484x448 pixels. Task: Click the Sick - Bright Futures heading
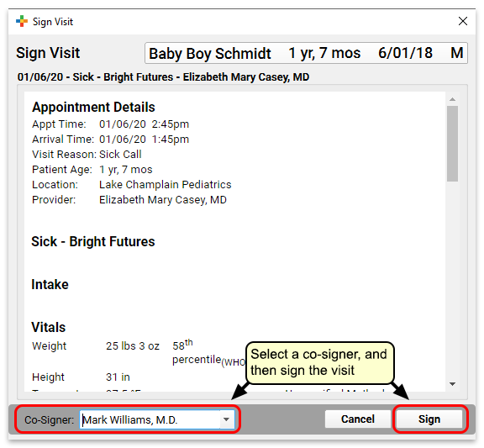click(x=93, y=241)
